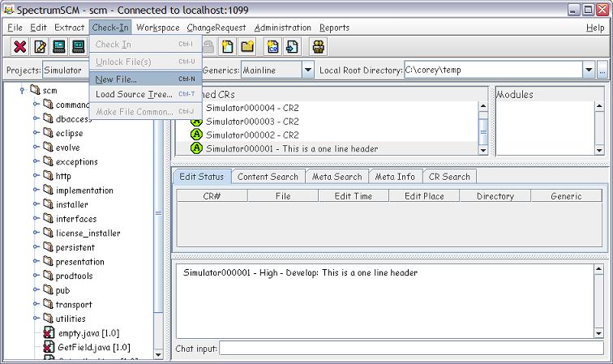Open the Reports menu
The width and height of the screenshot is (613, 364).
(334, 28)
